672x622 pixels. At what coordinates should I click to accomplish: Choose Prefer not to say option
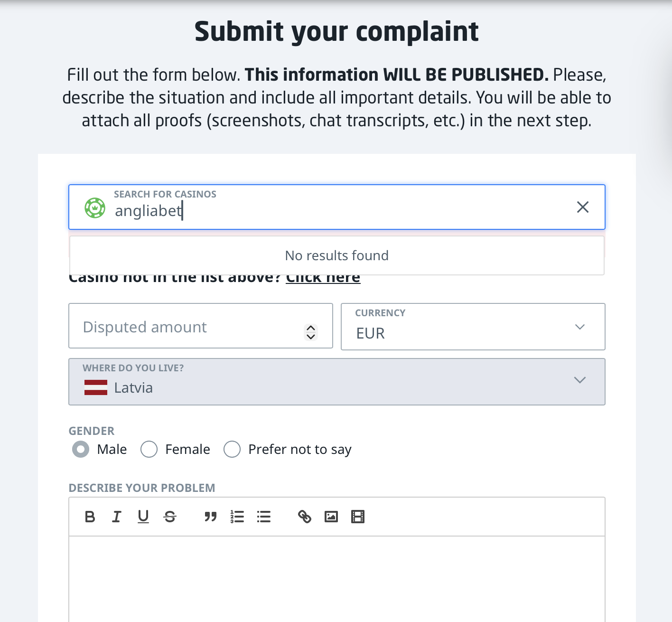click(232, 449)
